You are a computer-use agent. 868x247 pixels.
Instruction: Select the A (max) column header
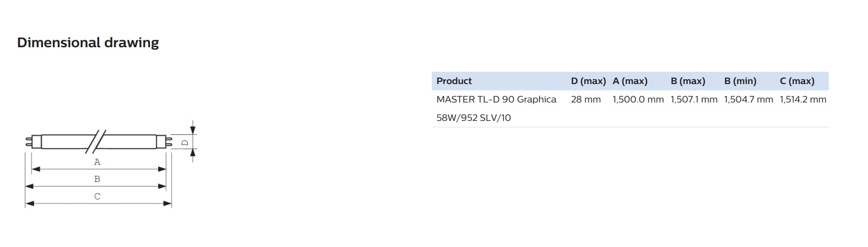pos(630,81)
